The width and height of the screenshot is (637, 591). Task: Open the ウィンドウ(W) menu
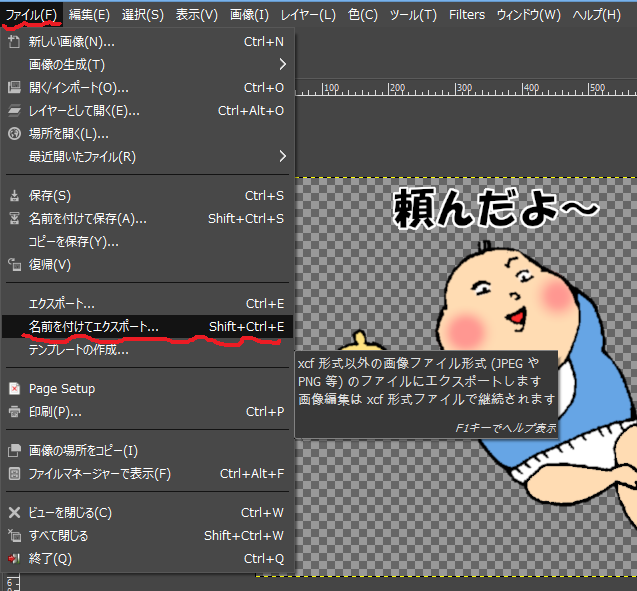(529, 15)
